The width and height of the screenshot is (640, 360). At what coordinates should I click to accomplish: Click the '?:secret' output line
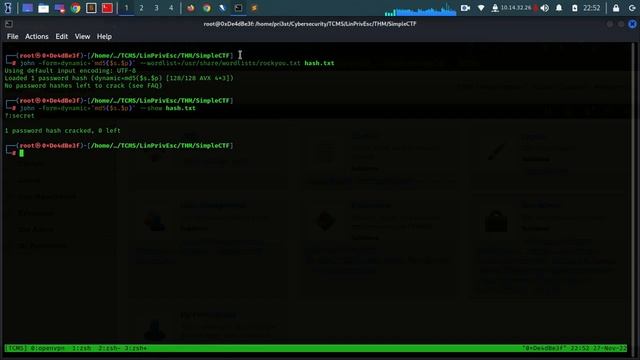click(x=20, y=116)
